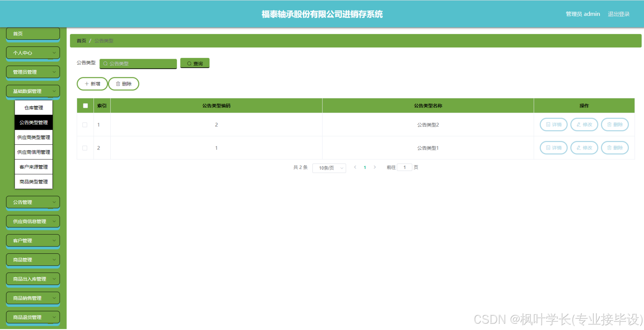644x330 pixels.
Task: Click the 公告类型2 name cell
Action: (428, 125)
